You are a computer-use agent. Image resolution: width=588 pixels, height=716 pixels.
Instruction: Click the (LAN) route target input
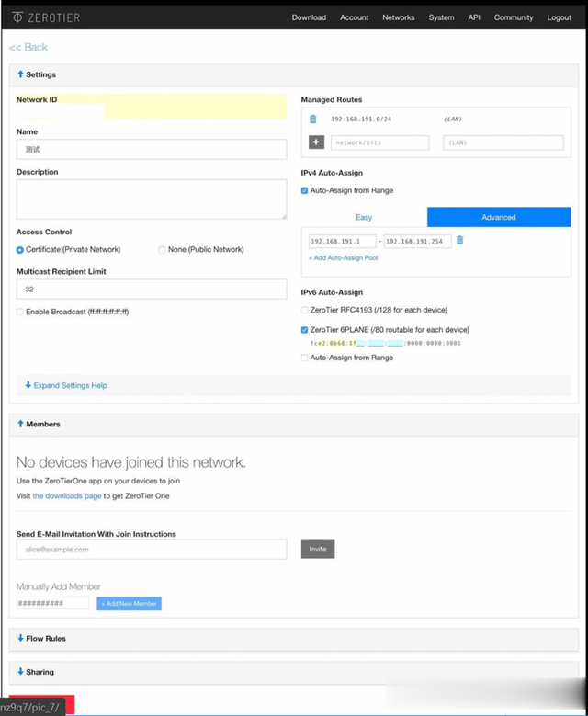click(503, 142)
